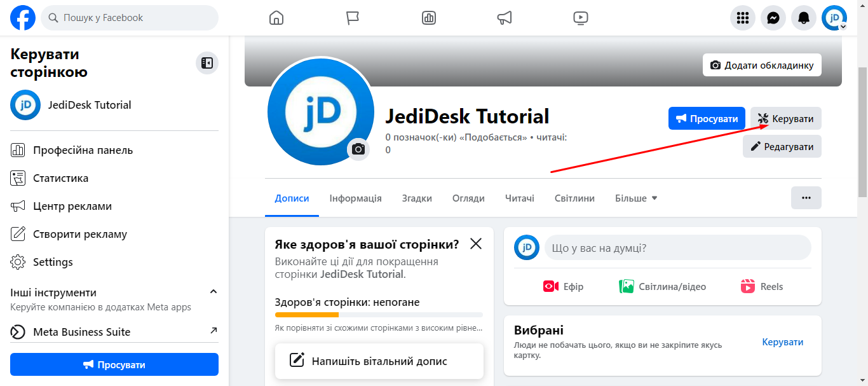The height and width of the screenshot is (386, 868).
Task: Click the Редагувати button
Action: click(782, 146)
